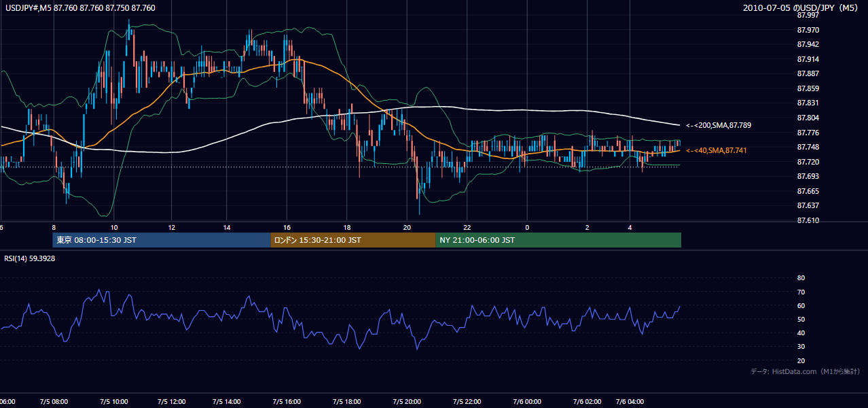Viewport: 868px width, 408px height.
Task: Click the 7/5 18:00 time label
Action: pyautogui.click(x=346, y=402)
